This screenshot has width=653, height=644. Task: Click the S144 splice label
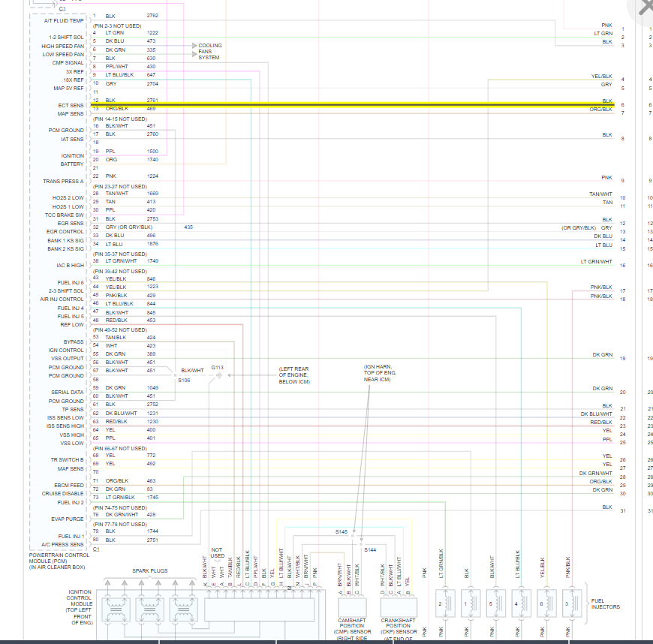370,550
